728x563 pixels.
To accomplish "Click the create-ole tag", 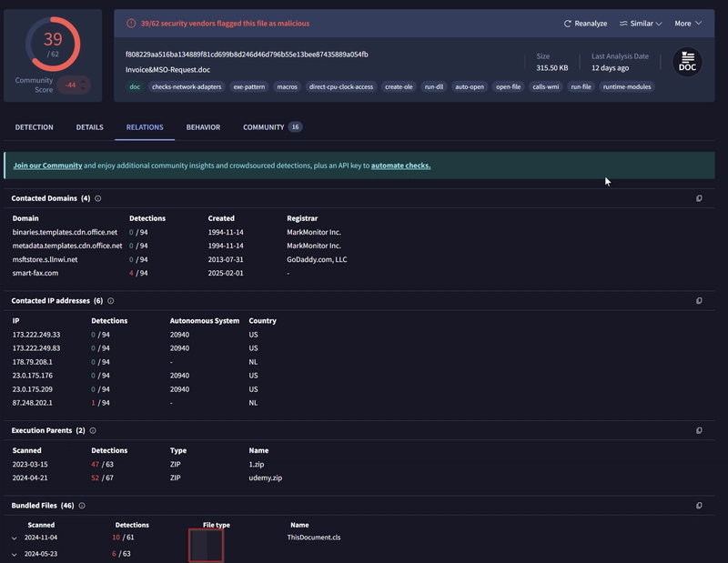I will [399, 86].
